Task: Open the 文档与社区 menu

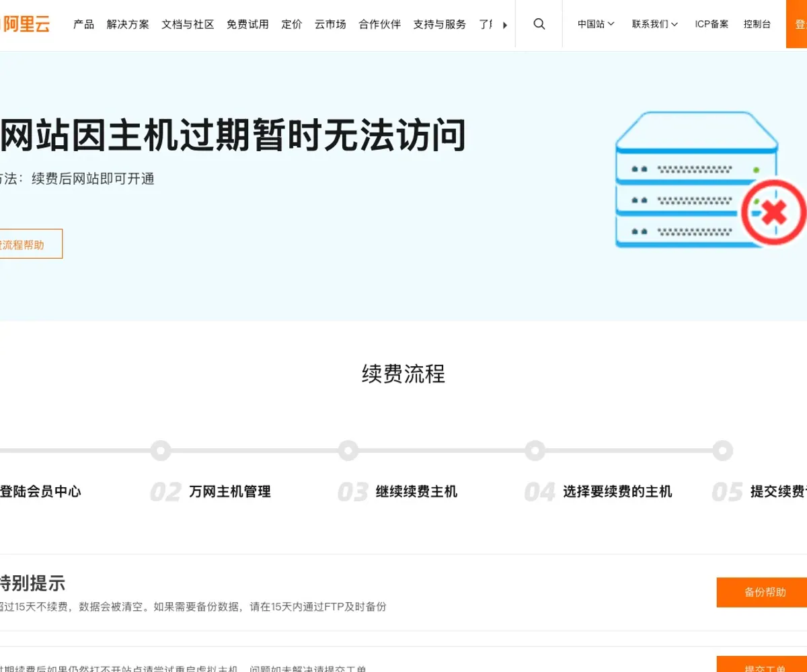Action: [188, 24]
